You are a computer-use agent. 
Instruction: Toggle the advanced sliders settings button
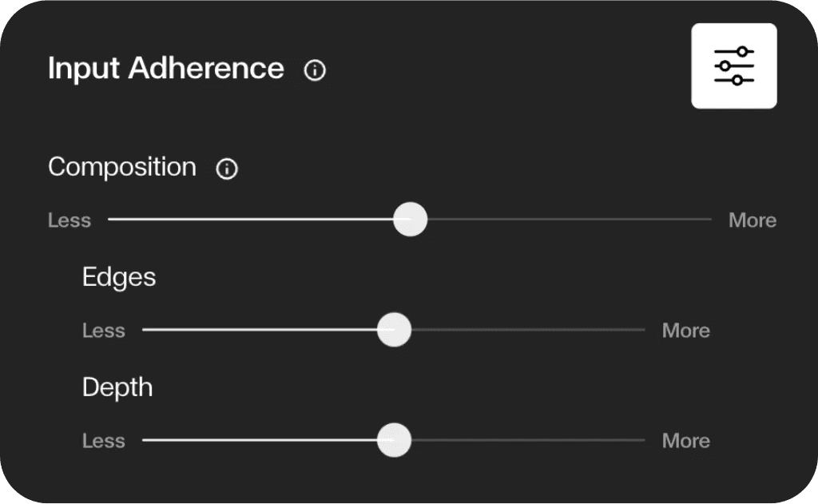[x=734, y=65]
